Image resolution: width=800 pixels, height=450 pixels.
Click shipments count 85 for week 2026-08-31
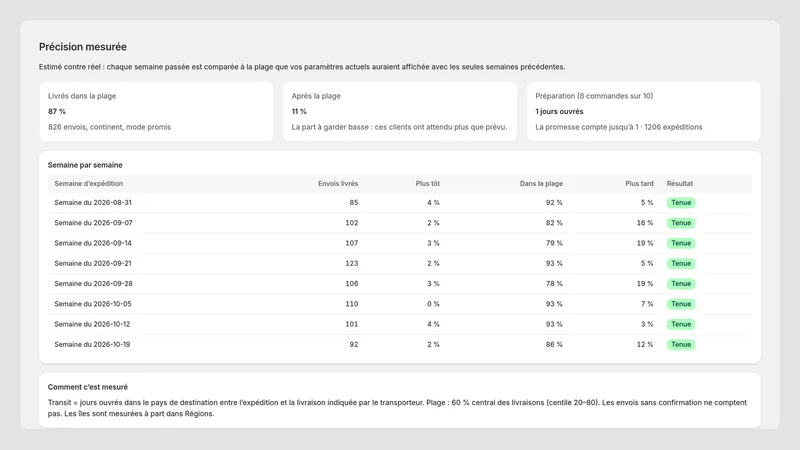point(354,203)
